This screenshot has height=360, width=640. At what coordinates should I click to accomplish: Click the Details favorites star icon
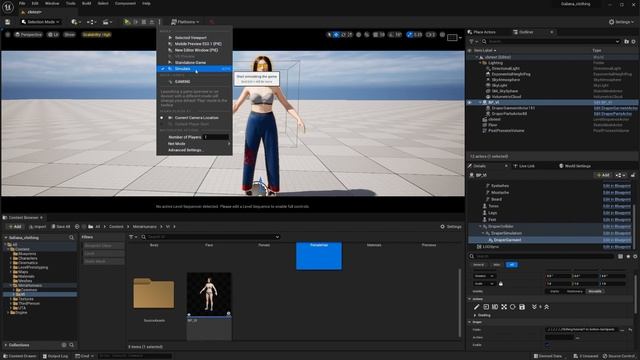(628, 256)
